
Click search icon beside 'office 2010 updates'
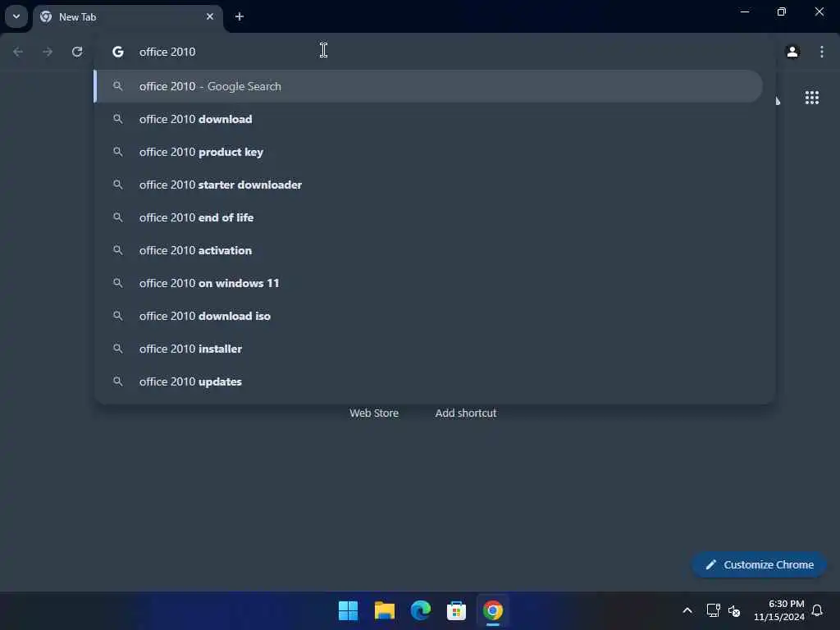click(118, 381)
